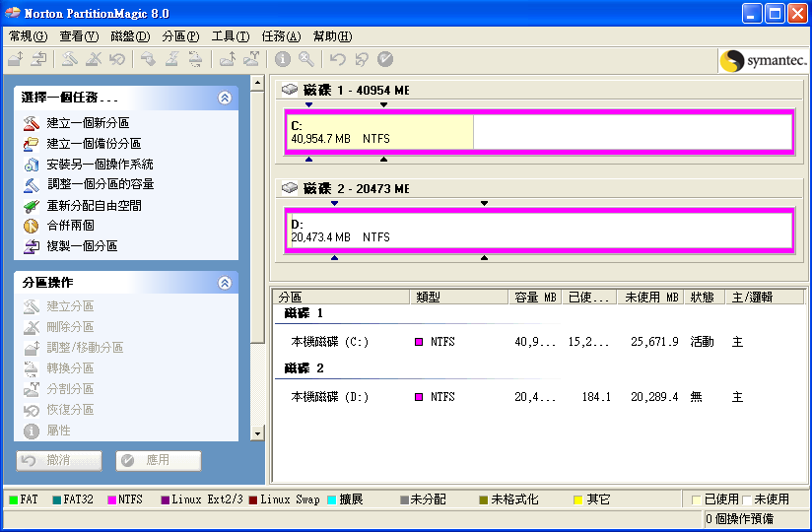The width and height of the screenshot is (812, 532).
Task: Select the 本機磁碟 (C:) row
Action: 539,342
